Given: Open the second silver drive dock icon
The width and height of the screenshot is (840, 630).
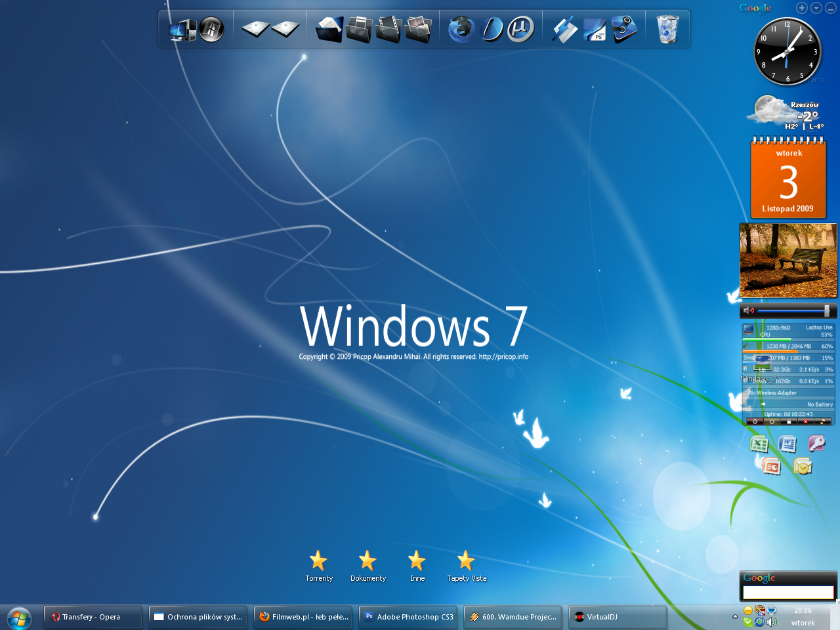Looking at the screenshot, I should [285, 29].
